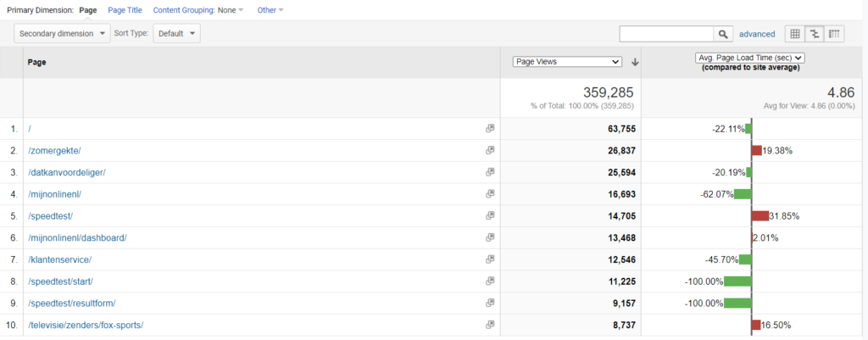Screen dimensions: 868x340
Task: Open the Secondary dimension dropdown
Action: coord(63,34)
